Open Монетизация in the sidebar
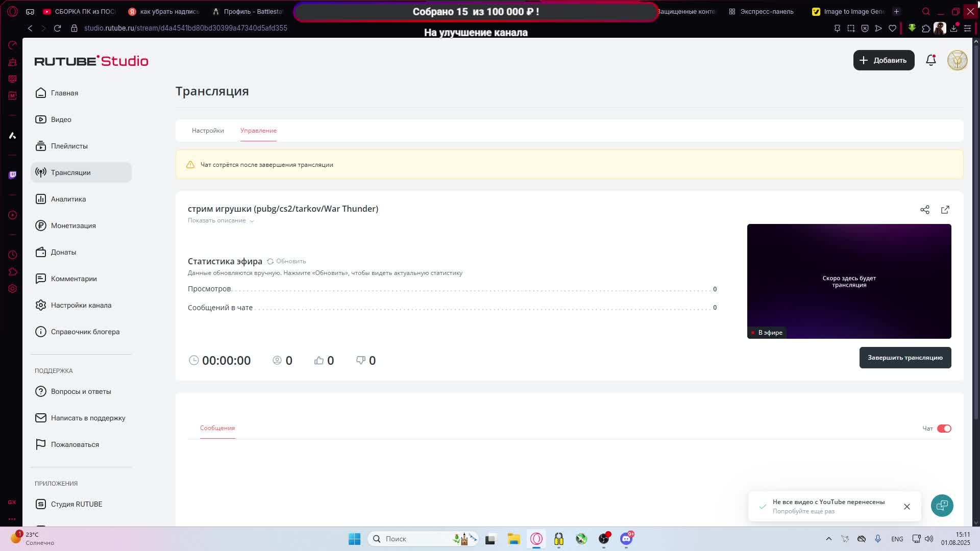The width and height of the screenshot is (980, 551). (x=73, y=226)
